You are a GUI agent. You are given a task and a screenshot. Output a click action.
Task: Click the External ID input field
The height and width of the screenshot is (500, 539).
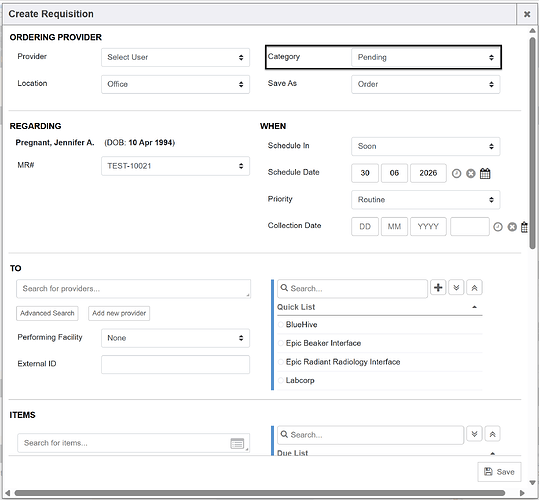pyautogui.click(x=175, y=365)
